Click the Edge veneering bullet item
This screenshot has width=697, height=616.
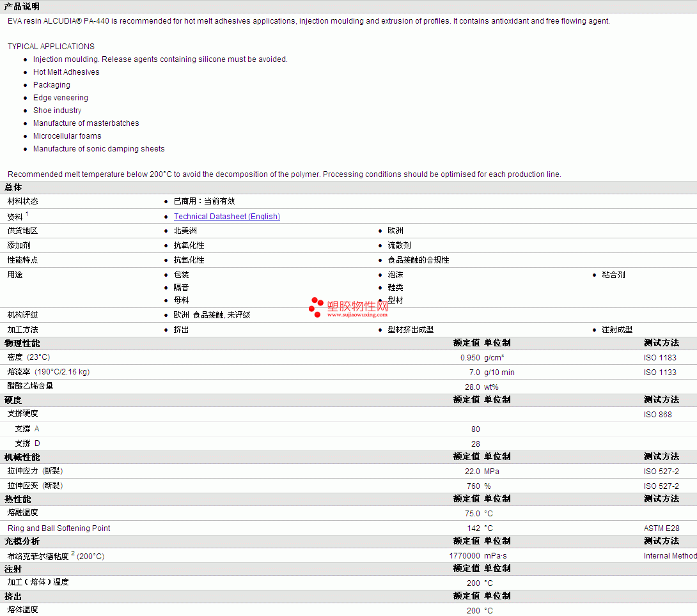click(61, 98)
